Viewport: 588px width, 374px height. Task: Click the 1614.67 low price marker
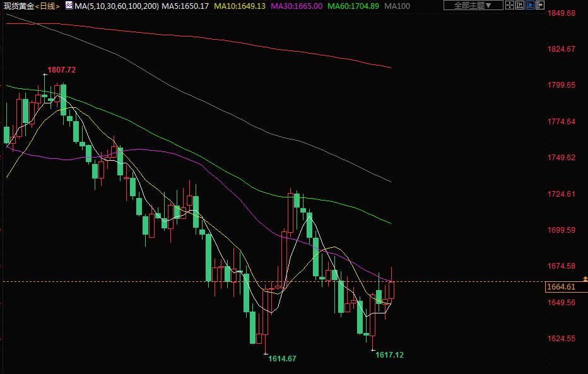tap(282, 358)
